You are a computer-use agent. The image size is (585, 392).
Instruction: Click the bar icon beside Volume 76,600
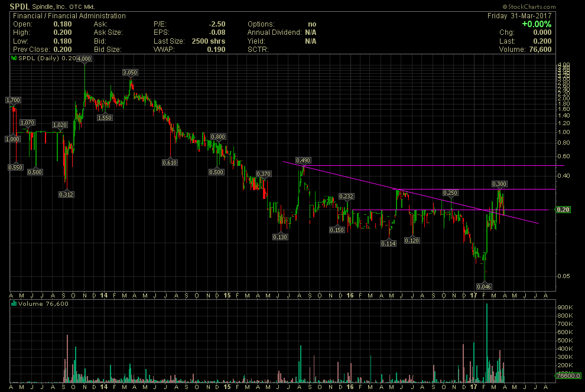point(14,303)
